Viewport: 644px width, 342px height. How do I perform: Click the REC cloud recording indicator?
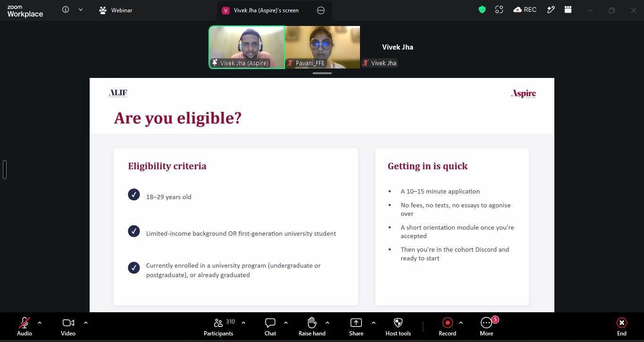coord(525,9)
